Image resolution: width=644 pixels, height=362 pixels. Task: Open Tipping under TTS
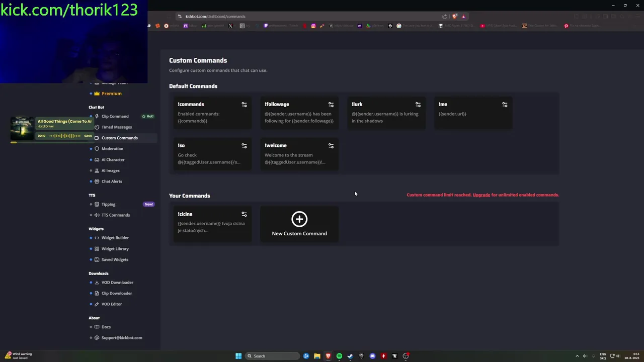[108, 205]
